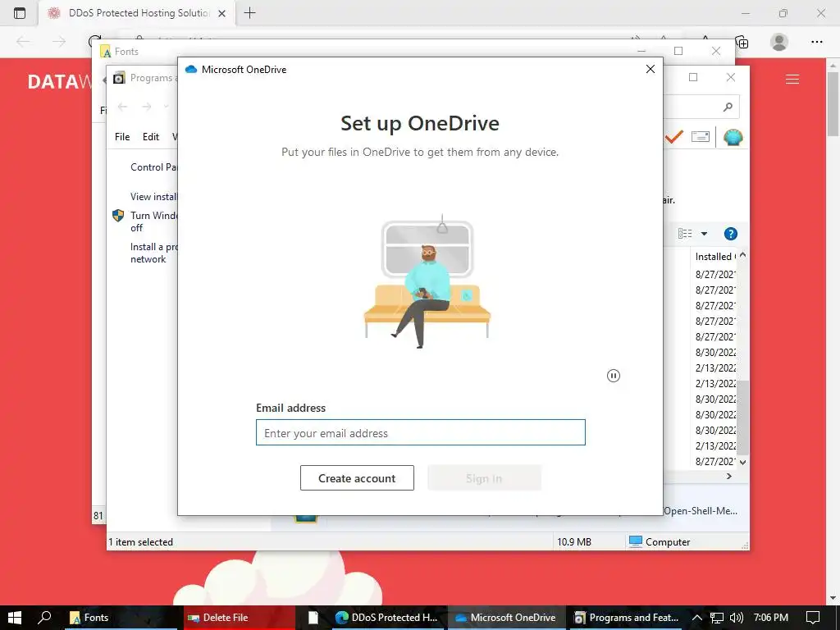Screen dimensions: 840x630
Task: Open the website hamburger menu
Action: pos(792,80)
